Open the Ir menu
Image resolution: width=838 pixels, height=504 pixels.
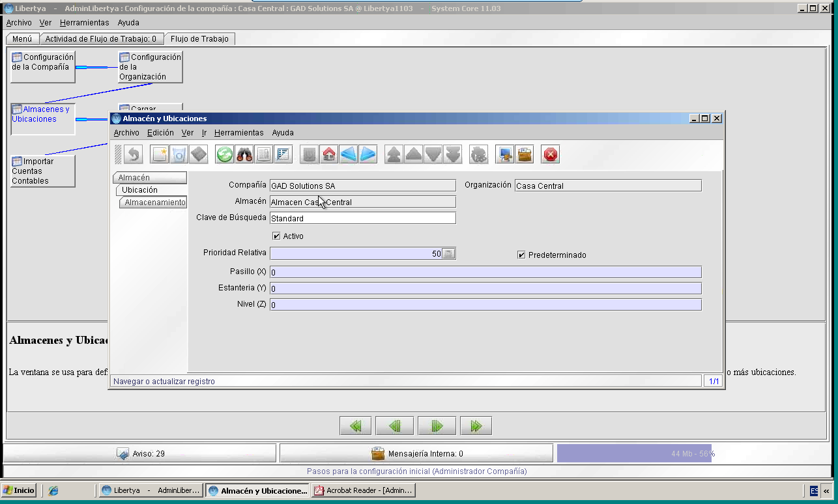(x=204, y=133)
